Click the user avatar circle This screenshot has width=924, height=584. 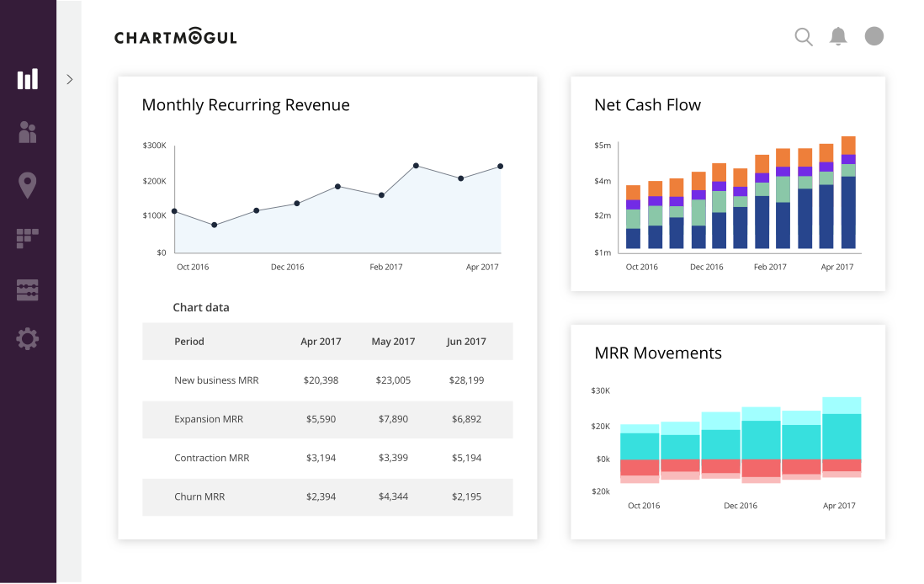pos(874,36)
